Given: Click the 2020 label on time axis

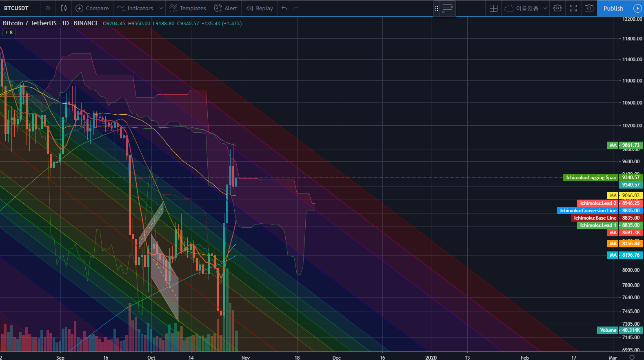Looking at the screenshot, I should click(431, 358).
